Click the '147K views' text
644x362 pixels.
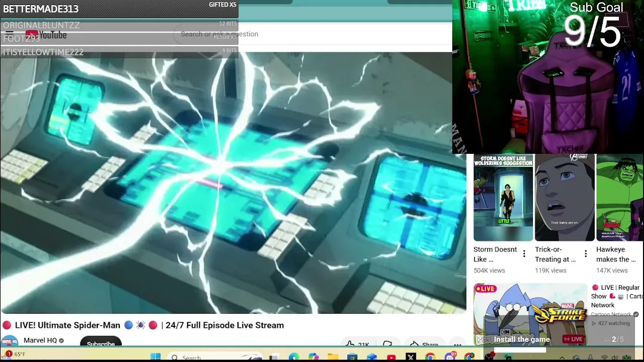612,270
